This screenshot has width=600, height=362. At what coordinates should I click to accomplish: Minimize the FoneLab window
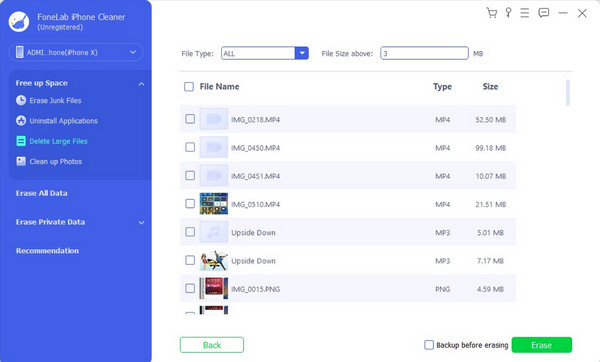563,13
